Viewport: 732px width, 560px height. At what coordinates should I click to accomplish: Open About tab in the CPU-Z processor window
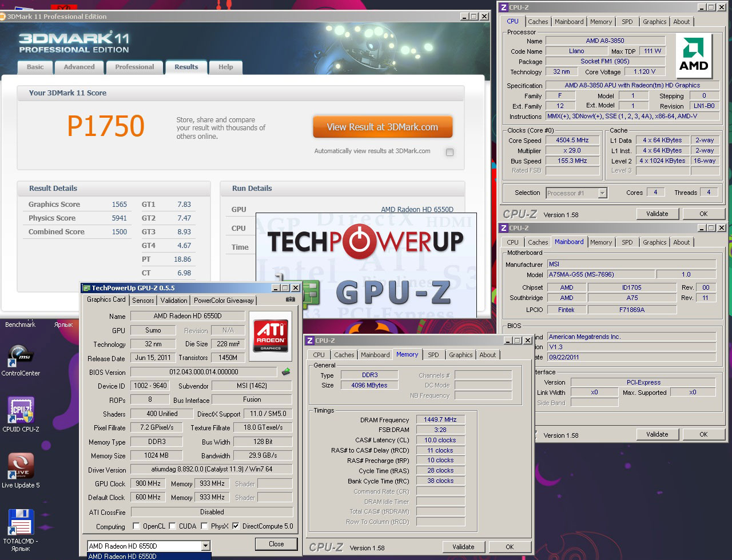click(x=681, y=22)
